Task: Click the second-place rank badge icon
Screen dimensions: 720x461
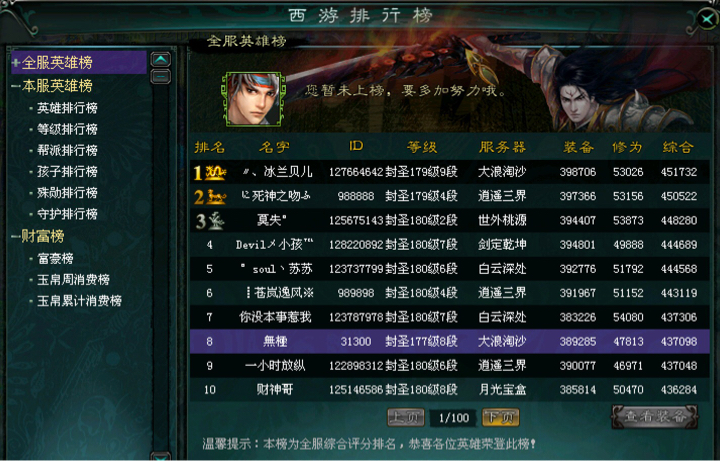Action: (x=210, y=197)
